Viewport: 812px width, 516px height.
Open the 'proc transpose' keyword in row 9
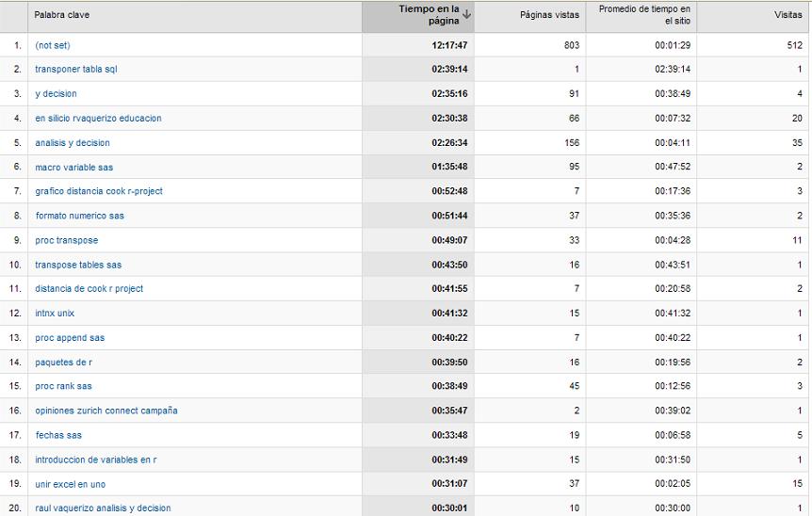pyautogui.click(x=66, y=240)
